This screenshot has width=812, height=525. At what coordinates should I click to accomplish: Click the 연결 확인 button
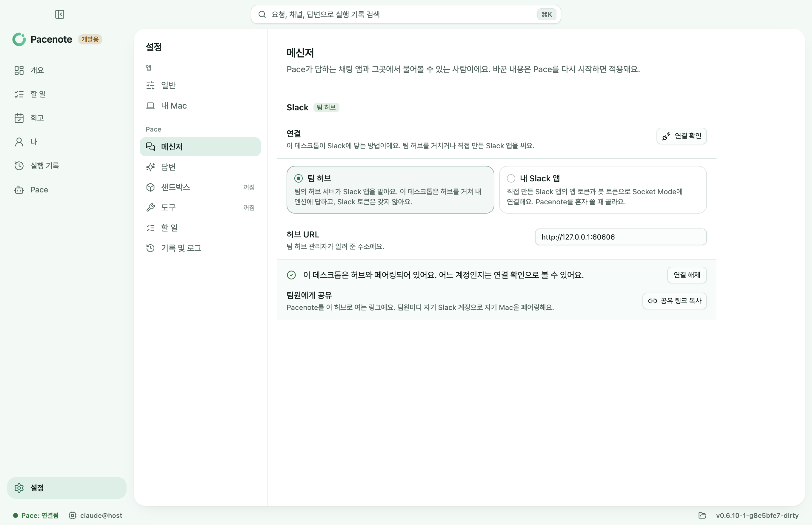[x=681, y=136]
